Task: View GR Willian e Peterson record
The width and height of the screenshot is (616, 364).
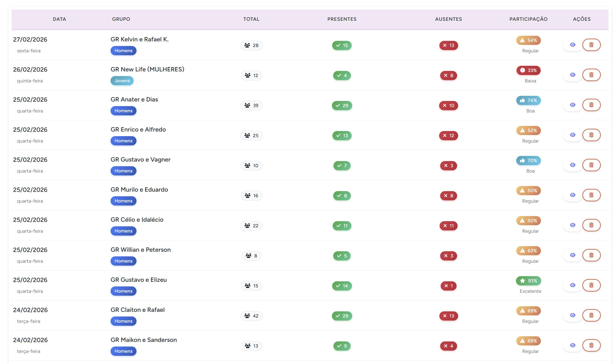Action: (573, 255)
